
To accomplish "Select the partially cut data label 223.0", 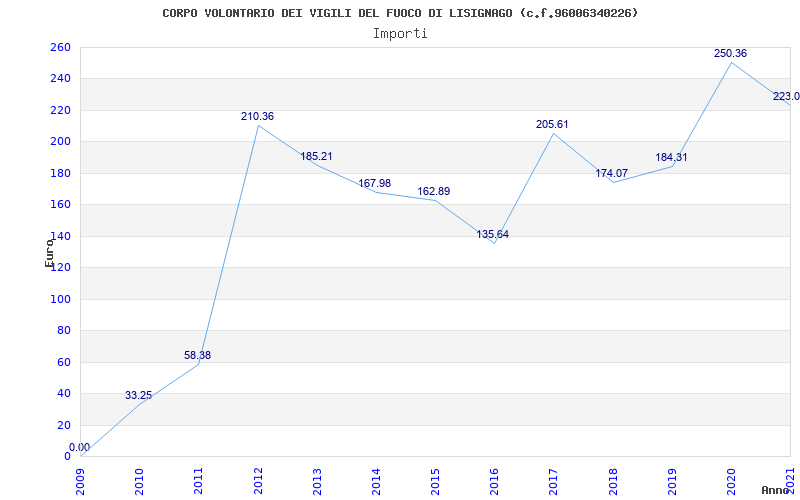I will pyautogui.click(x=786, y=96).
